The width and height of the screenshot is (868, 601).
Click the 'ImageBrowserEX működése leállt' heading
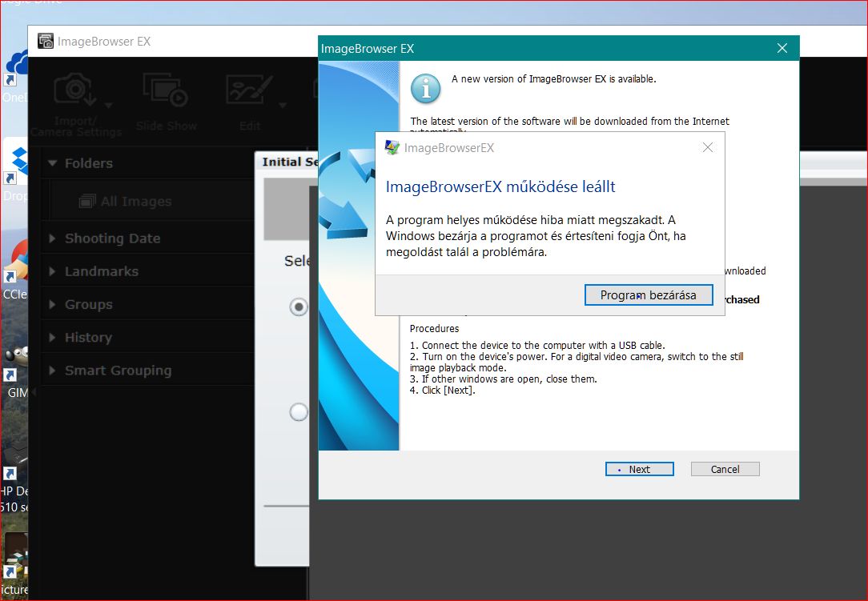tap(500, 186)
